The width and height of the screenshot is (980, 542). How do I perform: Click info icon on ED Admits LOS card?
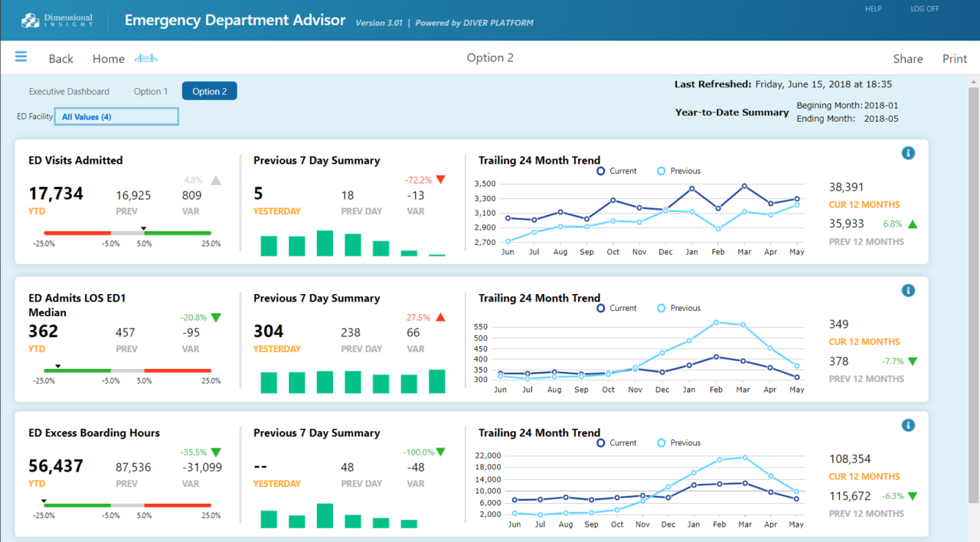pyautogui.click(x=908, y=291)
